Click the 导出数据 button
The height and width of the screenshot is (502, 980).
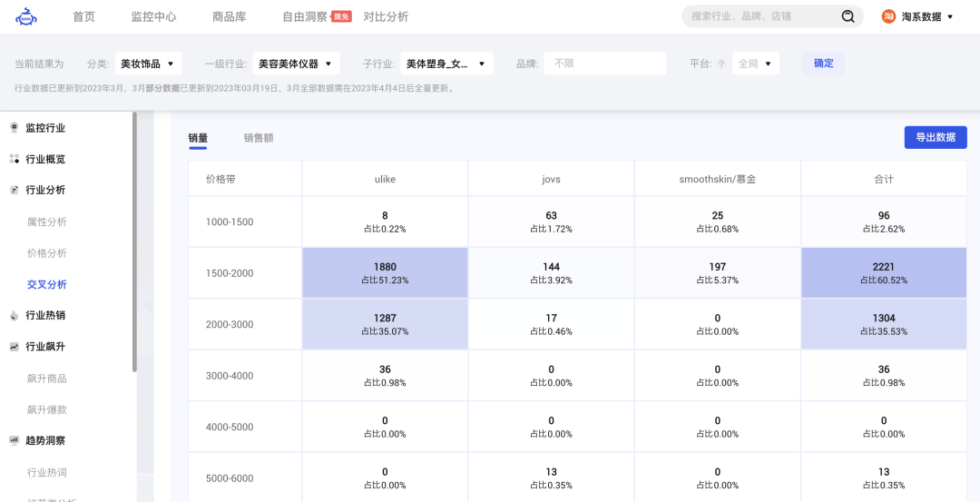(936, 138)
